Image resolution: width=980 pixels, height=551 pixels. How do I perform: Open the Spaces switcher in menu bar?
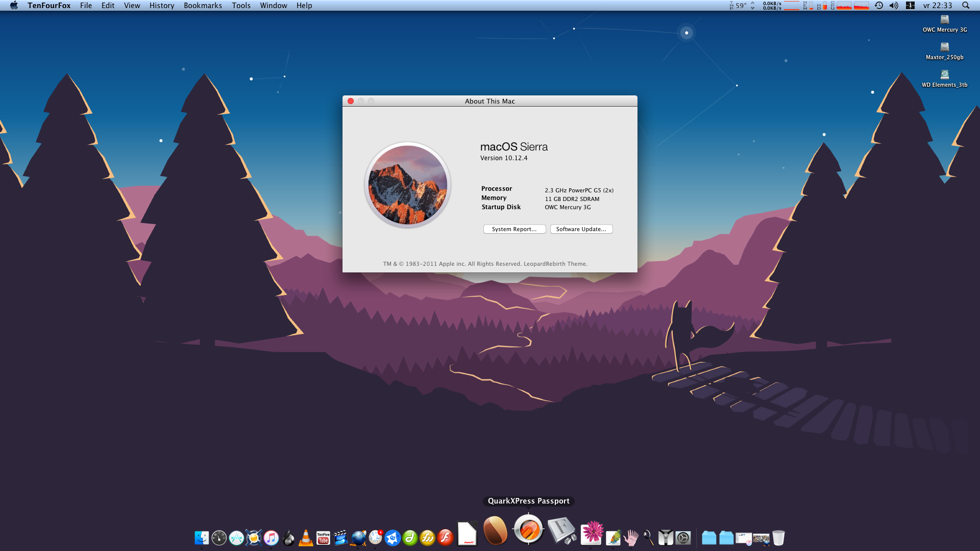point(910,6)
